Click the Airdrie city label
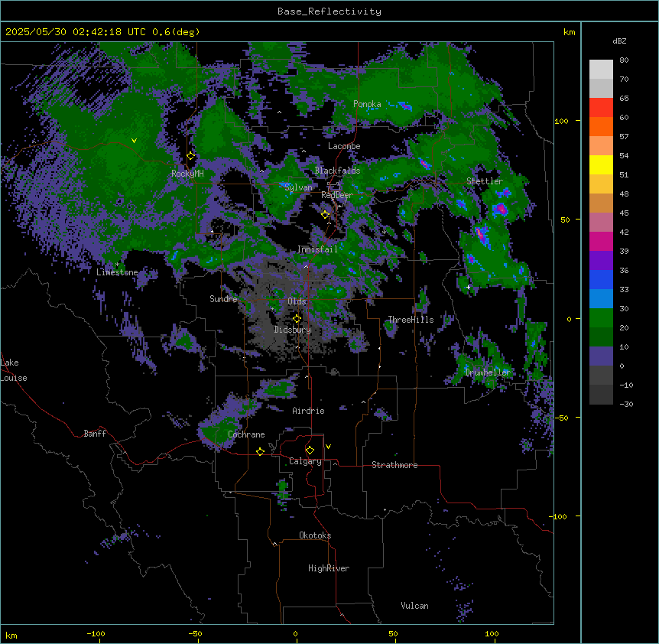 [309, 411]
